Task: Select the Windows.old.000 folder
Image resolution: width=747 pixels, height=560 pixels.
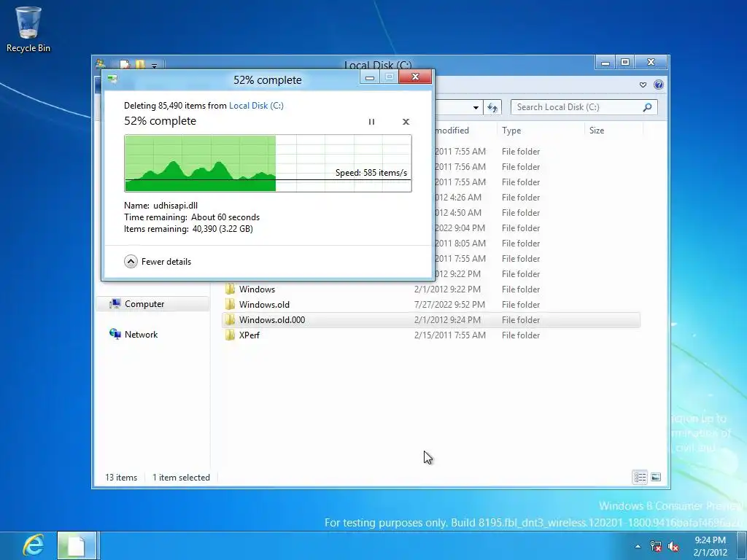Action: [430, 320]
